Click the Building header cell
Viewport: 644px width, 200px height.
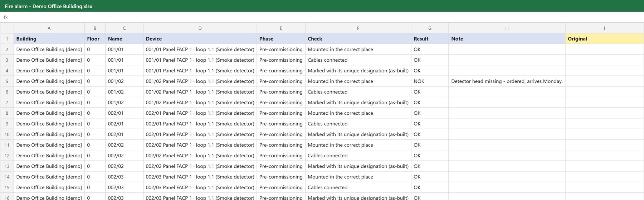(x=49, y=39)
